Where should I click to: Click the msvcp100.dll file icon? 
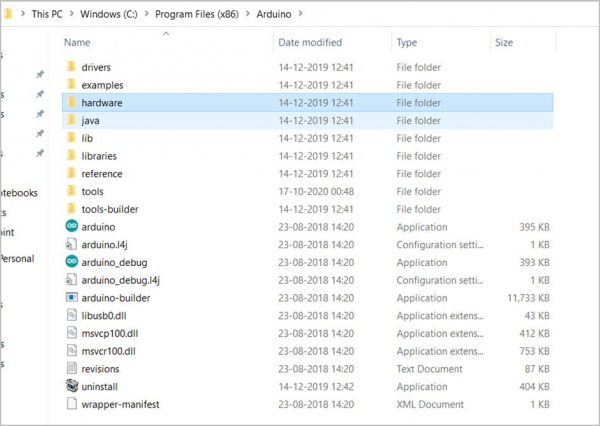(72, 333)
